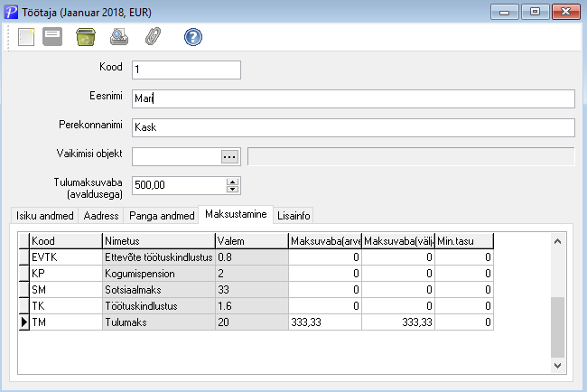Click into the Eesnimi text field
The width and height of the screenshot is (587, 392).
click(x=353, y=98)
